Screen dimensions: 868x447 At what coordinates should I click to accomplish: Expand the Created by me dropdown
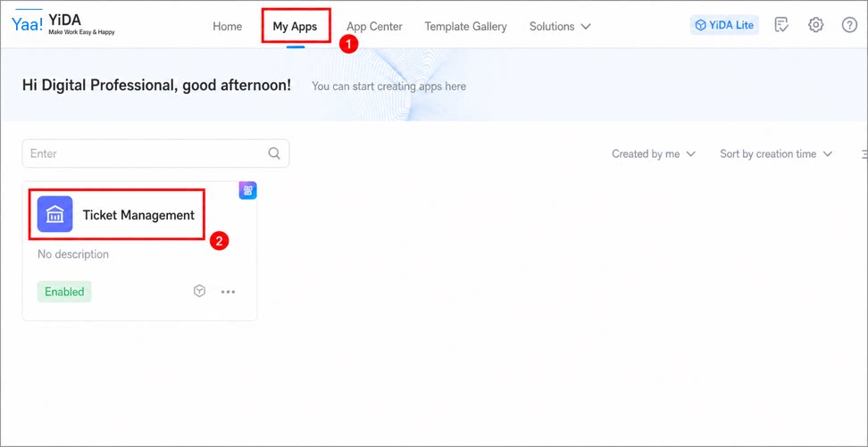point(653,153)
